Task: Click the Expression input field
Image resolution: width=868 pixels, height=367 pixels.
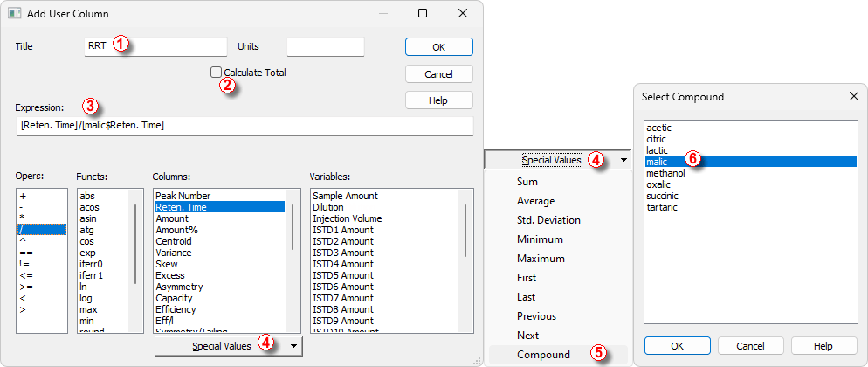Action: click(x=245, y=126)
